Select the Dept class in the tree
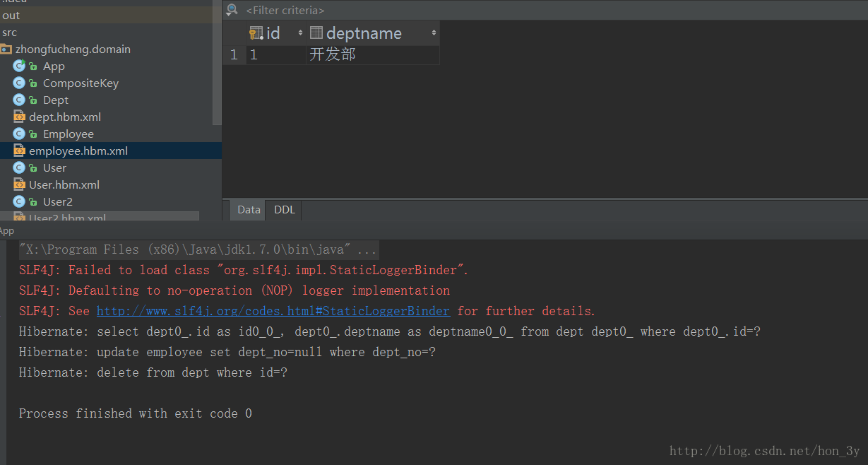868x465 pixels. [56, 100]
